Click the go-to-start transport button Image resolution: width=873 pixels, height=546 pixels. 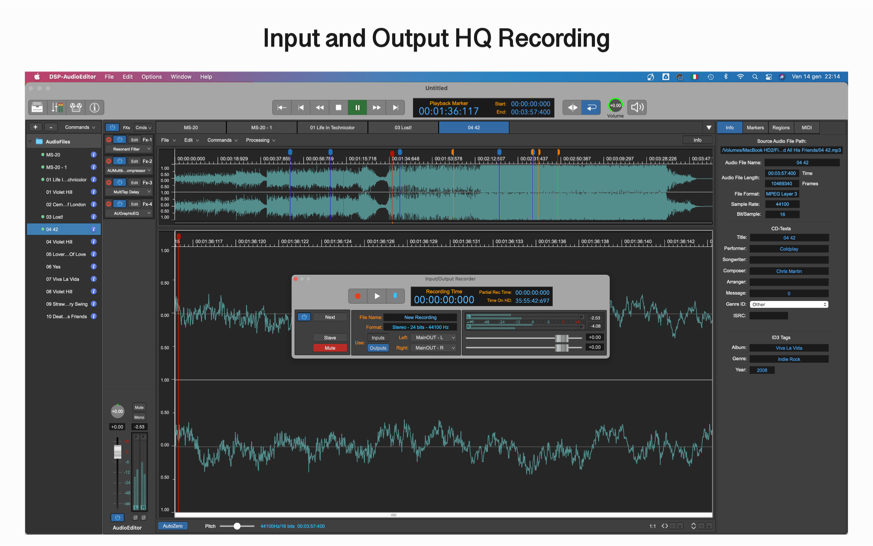(282, 107)
